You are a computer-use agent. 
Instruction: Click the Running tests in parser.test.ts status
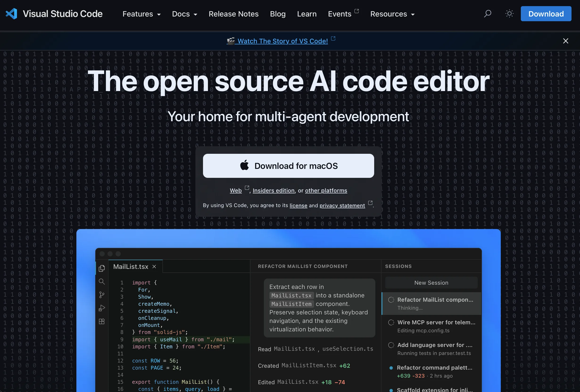coord(434,353)
